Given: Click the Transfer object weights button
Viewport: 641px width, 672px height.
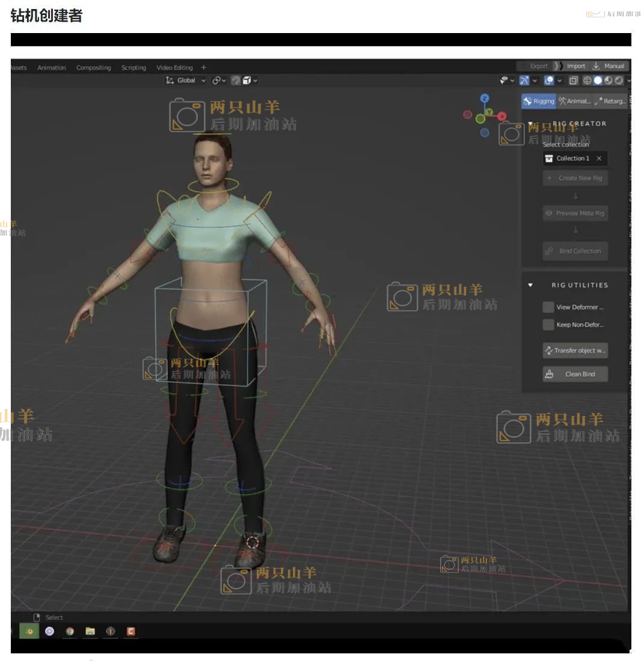Looking at the screenshot, I should 575,350.
